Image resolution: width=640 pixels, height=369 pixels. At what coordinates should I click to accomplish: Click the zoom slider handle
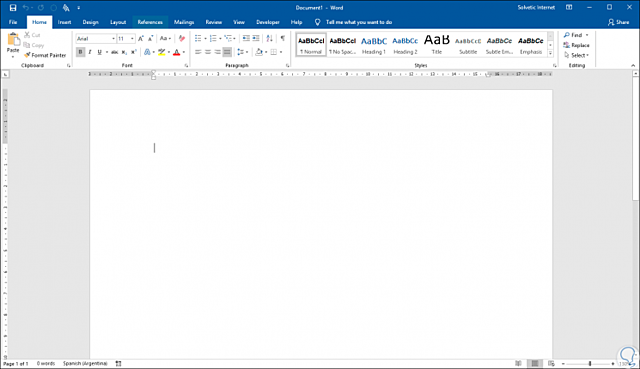tap(590, 363)
